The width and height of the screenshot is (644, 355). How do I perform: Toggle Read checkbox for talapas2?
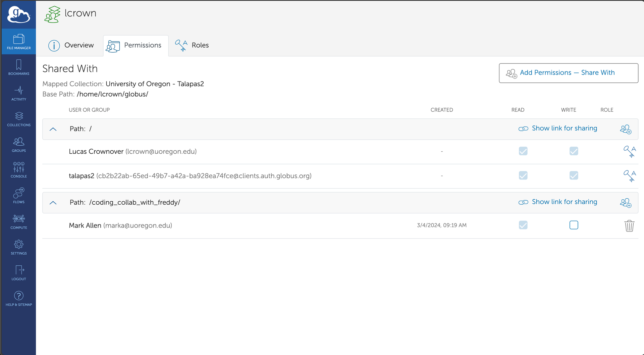[x=523, y=175]
